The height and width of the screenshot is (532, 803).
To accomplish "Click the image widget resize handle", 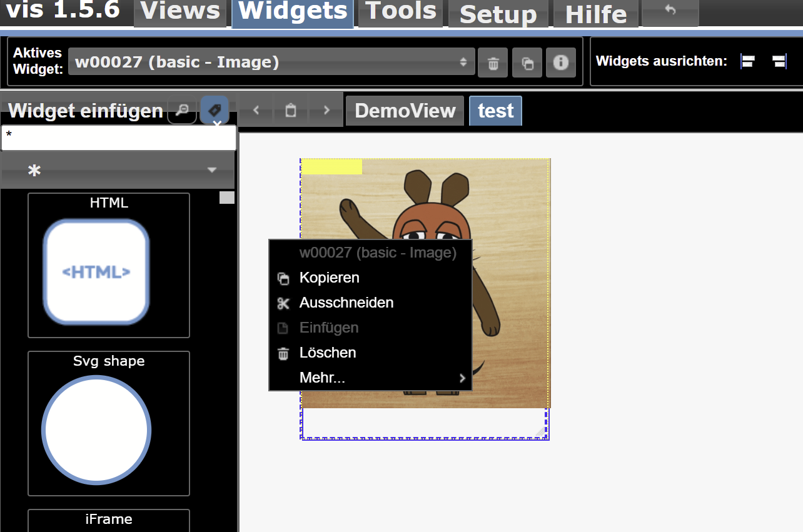I will [x=541, y=431].
